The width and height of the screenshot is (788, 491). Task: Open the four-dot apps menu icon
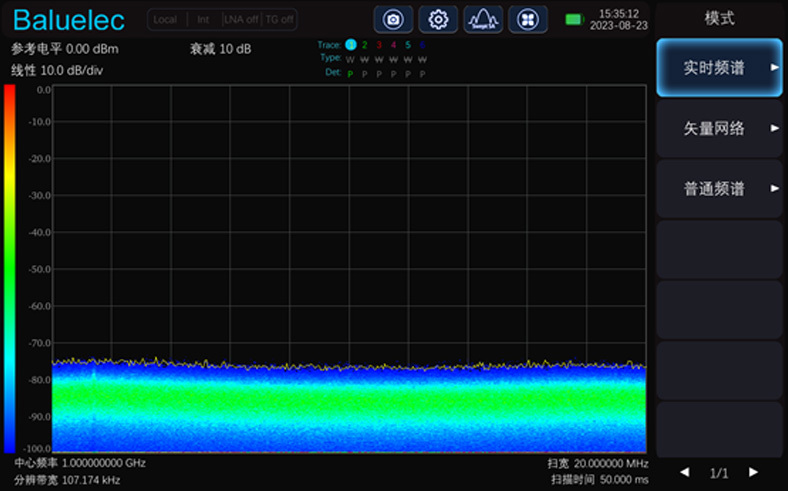click(528, 20)
